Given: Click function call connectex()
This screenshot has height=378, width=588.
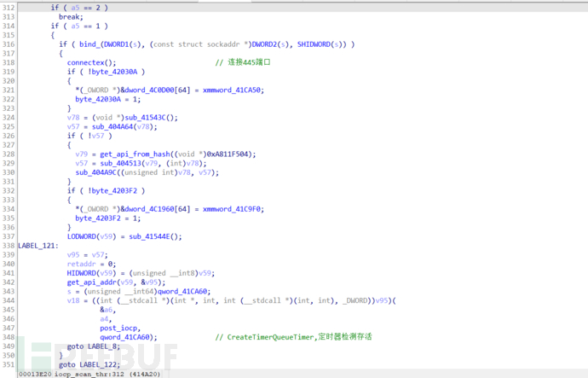Looking at the screenshot, I should click(91, 62).
